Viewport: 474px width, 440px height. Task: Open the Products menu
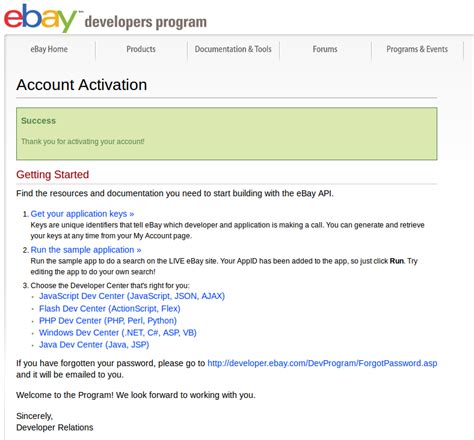click(141, 49)
